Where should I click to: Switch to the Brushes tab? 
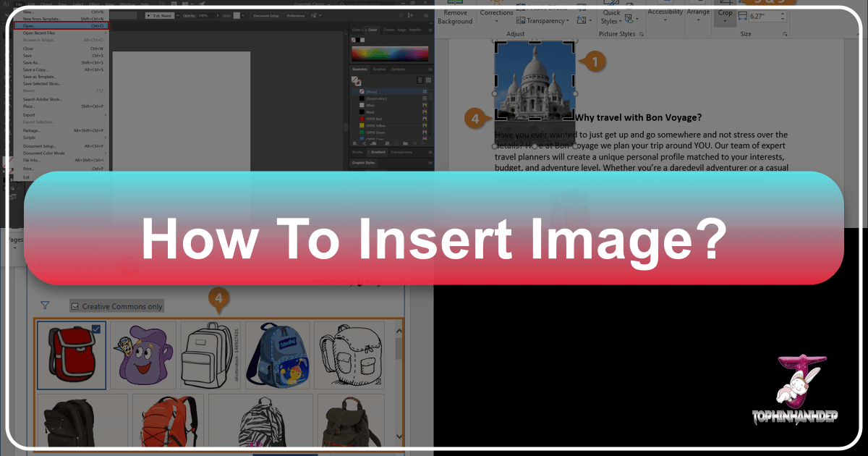pyautogui.click(x=379, y=69)
